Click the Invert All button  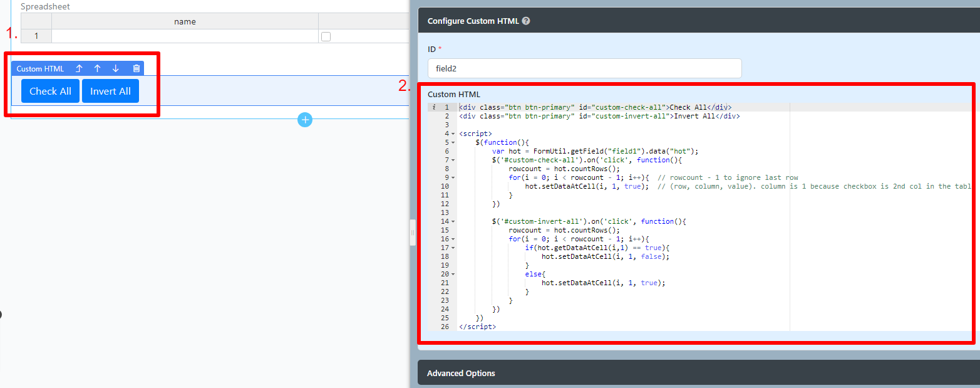pyautogui.click(x=110, y=91)
